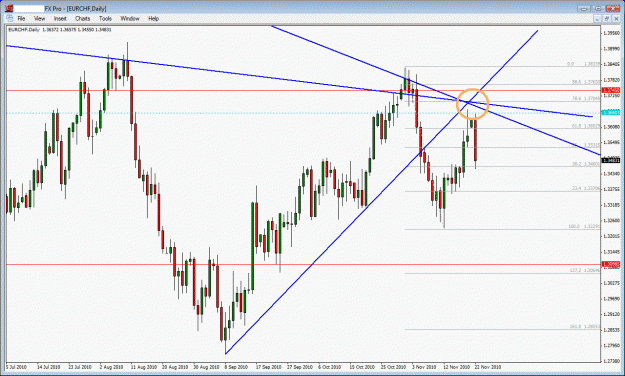Image resolution: width=625 pixels, height=376 pixels.
Task: Click the 1.28535 price axis label
Action: pyautogui.click(x=611, y=330)
